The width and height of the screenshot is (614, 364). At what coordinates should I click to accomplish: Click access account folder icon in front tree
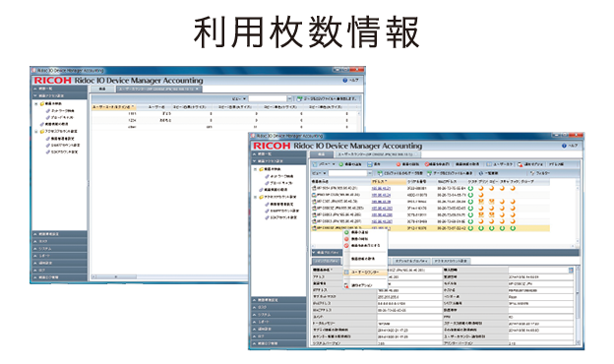(261, 197)
